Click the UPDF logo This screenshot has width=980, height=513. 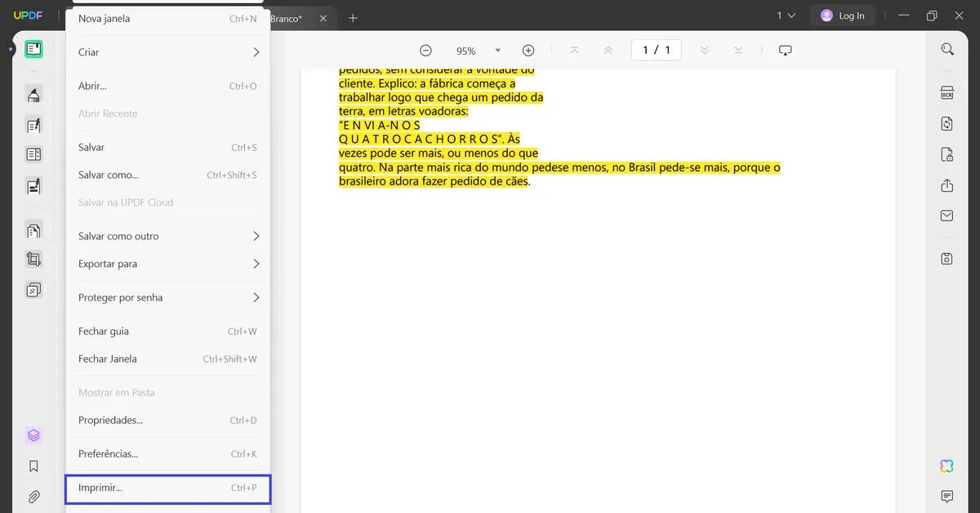point(28,16)
